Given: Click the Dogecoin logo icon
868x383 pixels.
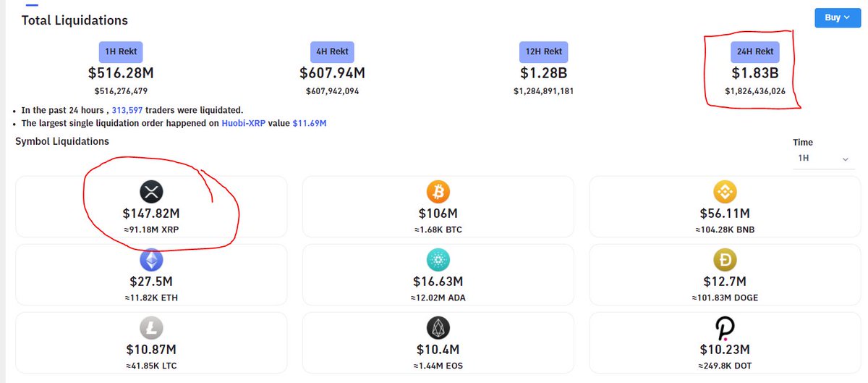Looking at the screenshot, I should pyautogui.click(x=725, y=259).
